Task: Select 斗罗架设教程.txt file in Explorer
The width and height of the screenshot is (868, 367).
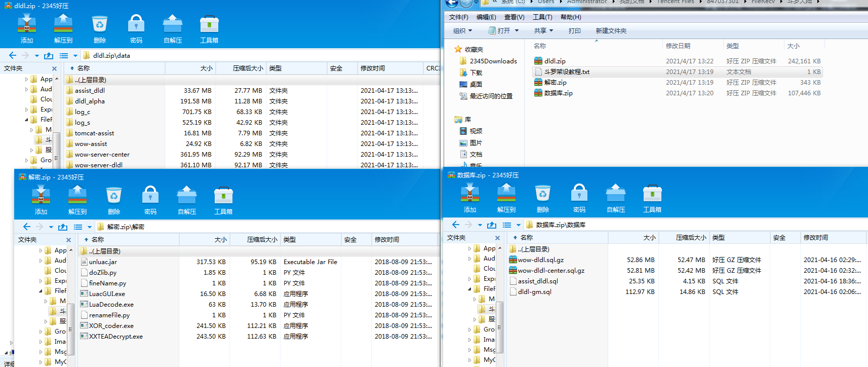Action: [x=677, y=71]
